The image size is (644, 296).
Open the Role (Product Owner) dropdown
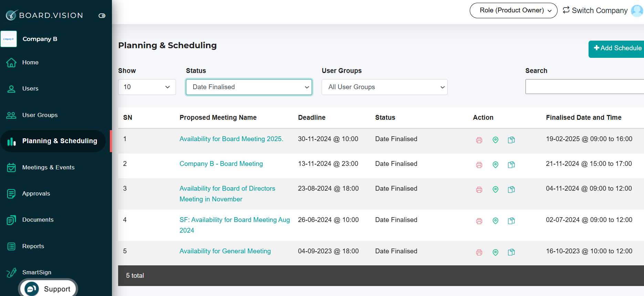(513, 10)
